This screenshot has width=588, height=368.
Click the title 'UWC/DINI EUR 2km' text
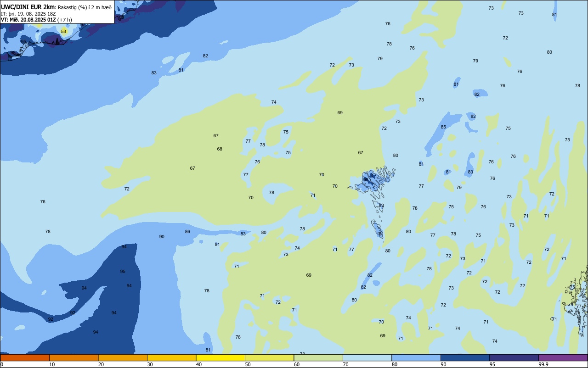(x=28, y=7)
